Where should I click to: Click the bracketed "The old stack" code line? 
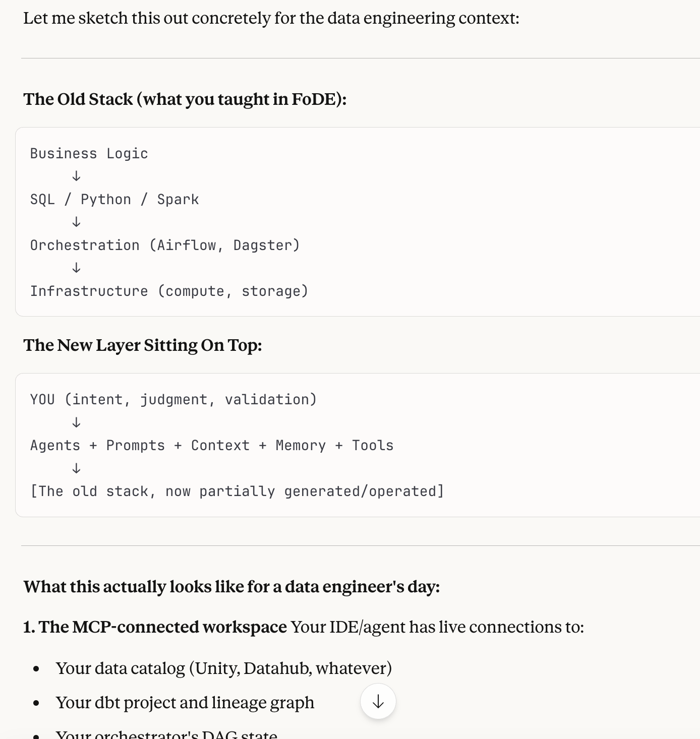click(237, 491)
